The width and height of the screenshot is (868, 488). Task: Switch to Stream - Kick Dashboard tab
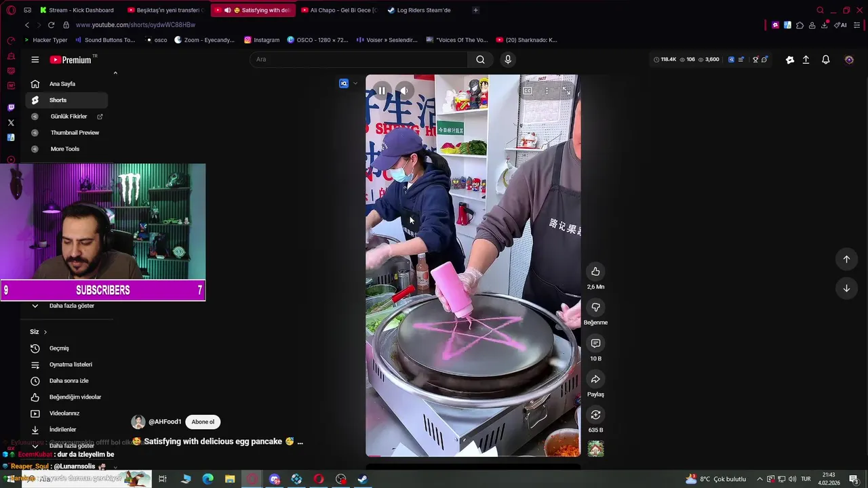point(77,10)
